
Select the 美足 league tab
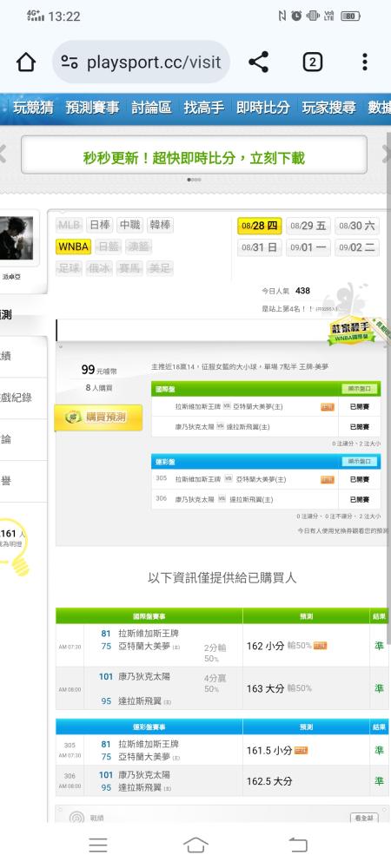coord(160,268)
